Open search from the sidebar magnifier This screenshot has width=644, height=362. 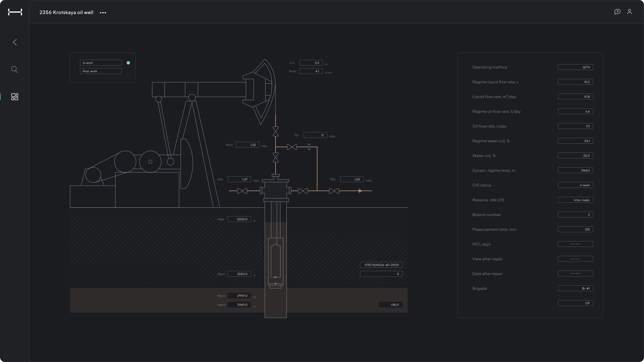coord(14,69)
